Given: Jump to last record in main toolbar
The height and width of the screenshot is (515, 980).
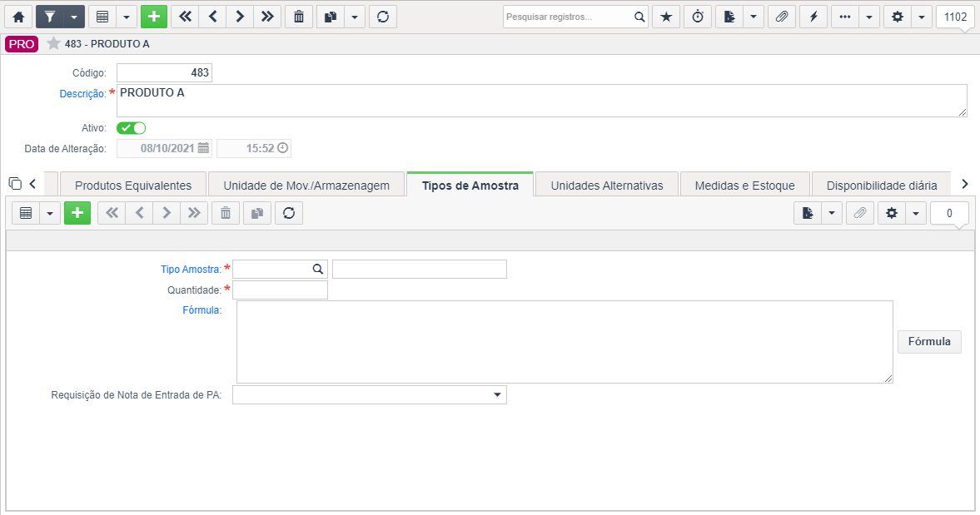Looking at the screenshot, I should coord(267,17).
